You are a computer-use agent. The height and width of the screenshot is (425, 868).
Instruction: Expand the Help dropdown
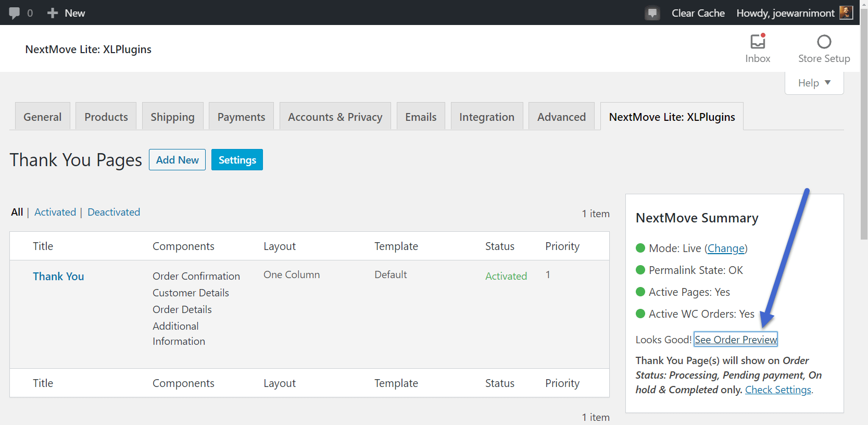click(814, 83)
